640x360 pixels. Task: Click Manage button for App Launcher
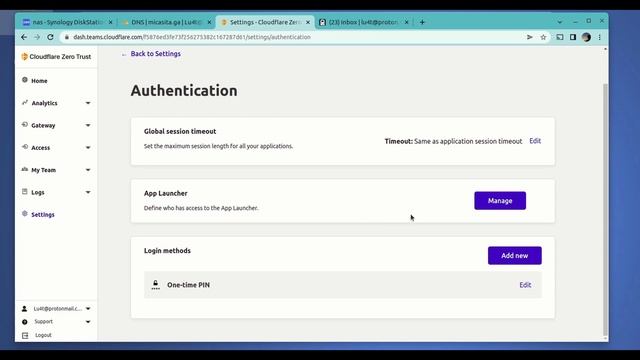(500, 201)
